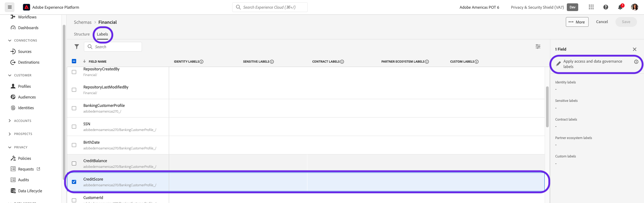The width and height of the screenshot is (644, 203).
Task: Click the filter funnel icon
Action: click(x=77, y=47)
